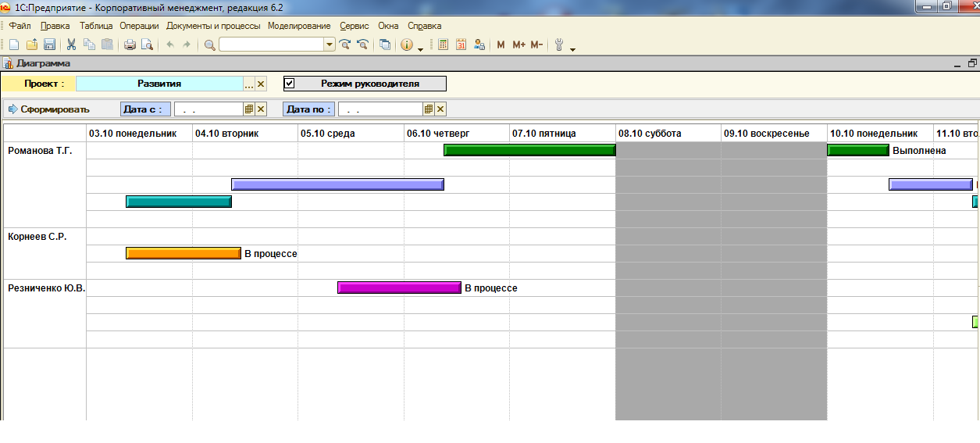Open the Справка menu
980x443 pixels.
425,26
